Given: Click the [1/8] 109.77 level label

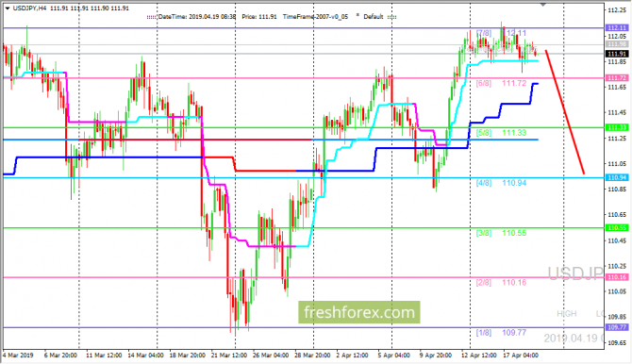Looking at the screenshot, I should pyautogui.click(x=501, y=333).
